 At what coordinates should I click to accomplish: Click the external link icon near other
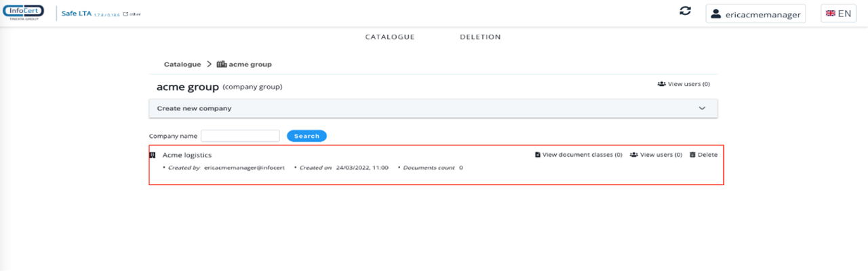125,14
